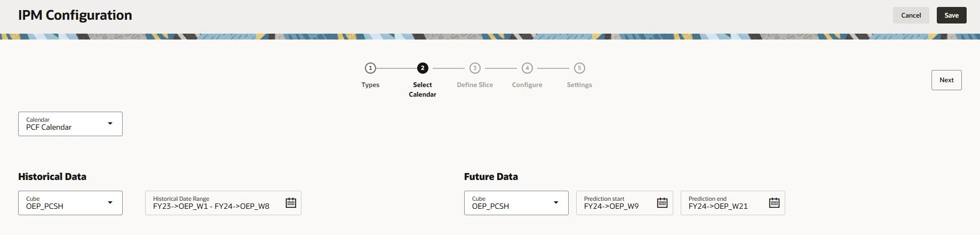Open the Prediction end calendar icon
The width and height of the screenshot is (980, 235).
click(x=774, y=203)
